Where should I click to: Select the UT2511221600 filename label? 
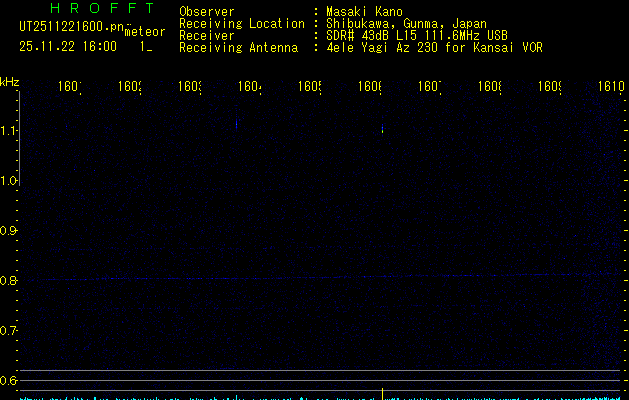click(69, 27)
